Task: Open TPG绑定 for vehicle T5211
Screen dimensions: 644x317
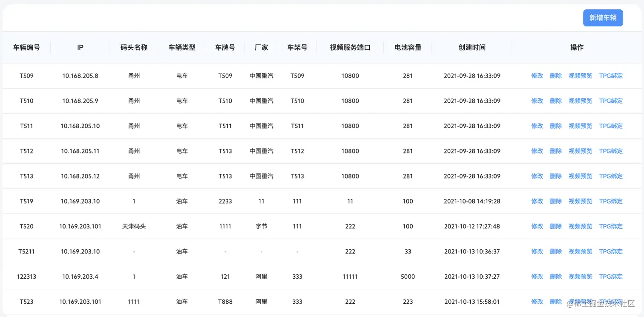Action: [611, 252]
